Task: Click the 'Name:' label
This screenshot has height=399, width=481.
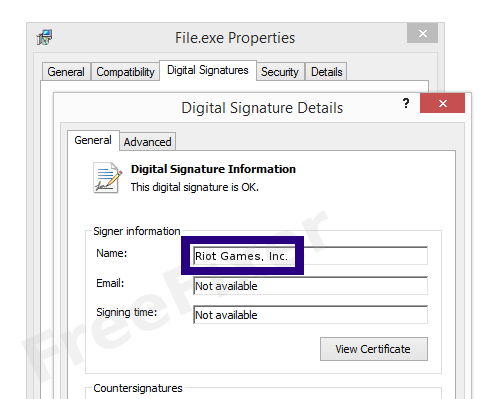Action: click(x=112, y=253)
